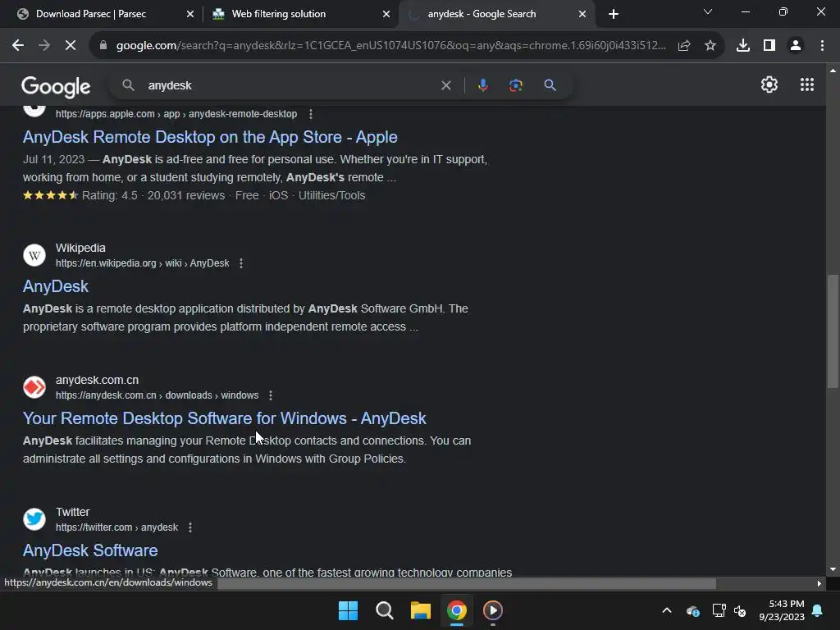Screen dimensions: 840x630
Task: Click the scroll down arrow
Action: point(833,569)
